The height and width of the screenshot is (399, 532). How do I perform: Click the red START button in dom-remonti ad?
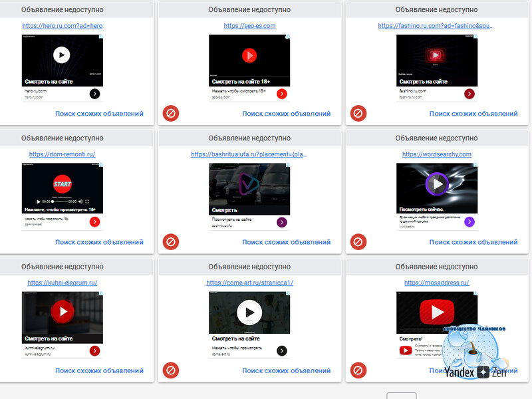point(63,184)
